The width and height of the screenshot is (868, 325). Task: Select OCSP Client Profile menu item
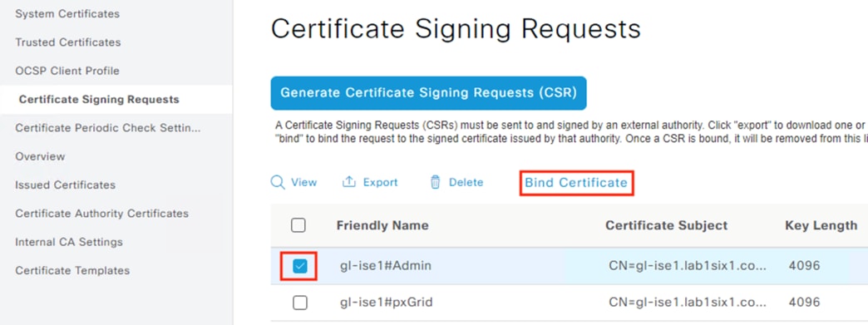67,71
